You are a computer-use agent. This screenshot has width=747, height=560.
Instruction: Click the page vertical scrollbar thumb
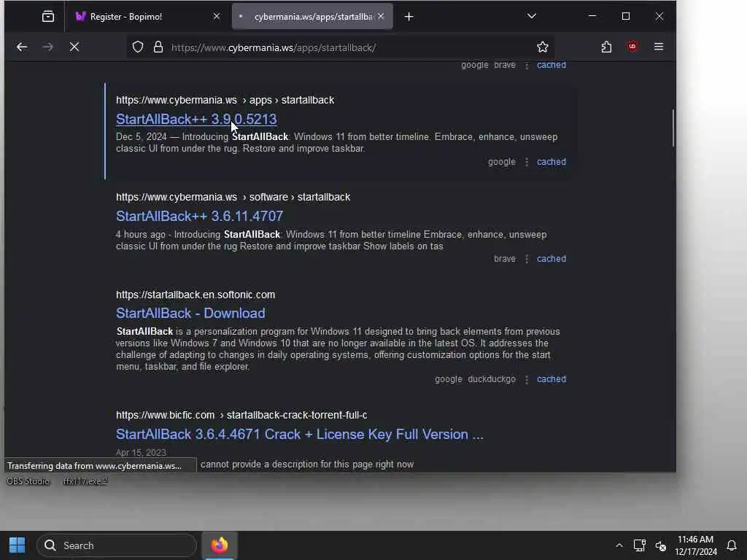[673, 128]
